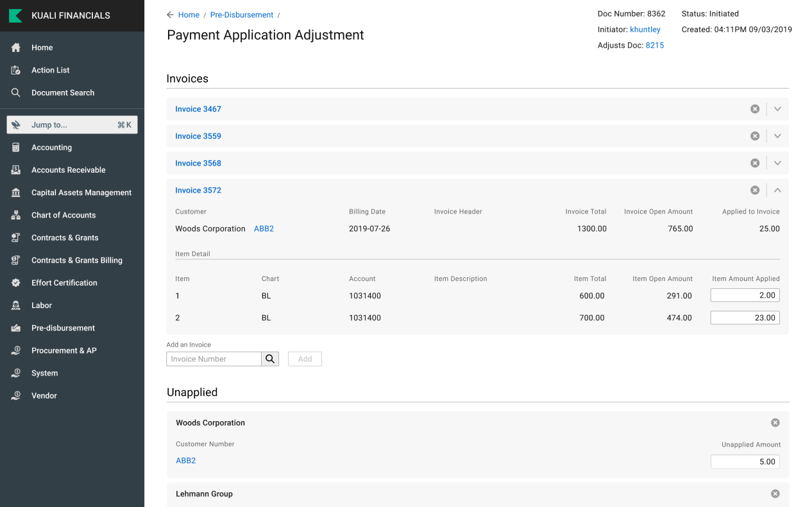Click the Action List clipboard icon

(x=16, y=70)
